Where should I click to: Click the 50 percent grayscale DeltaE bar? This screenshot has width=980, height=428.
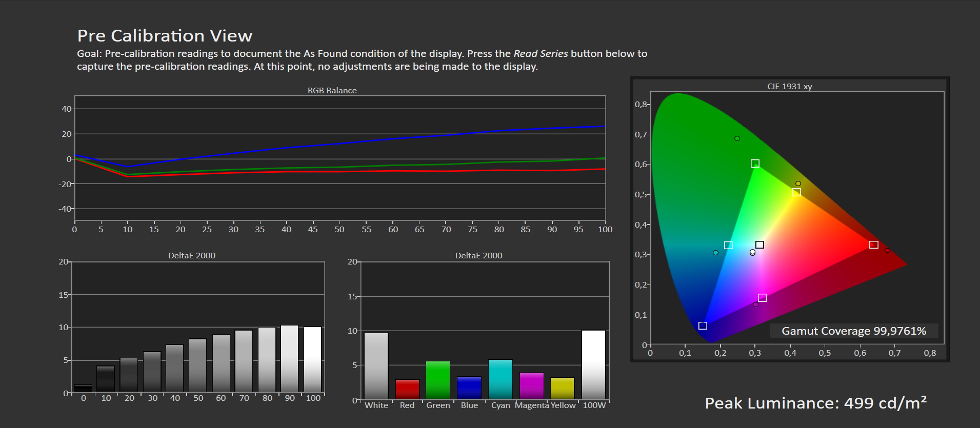click(x=198, y=366)
